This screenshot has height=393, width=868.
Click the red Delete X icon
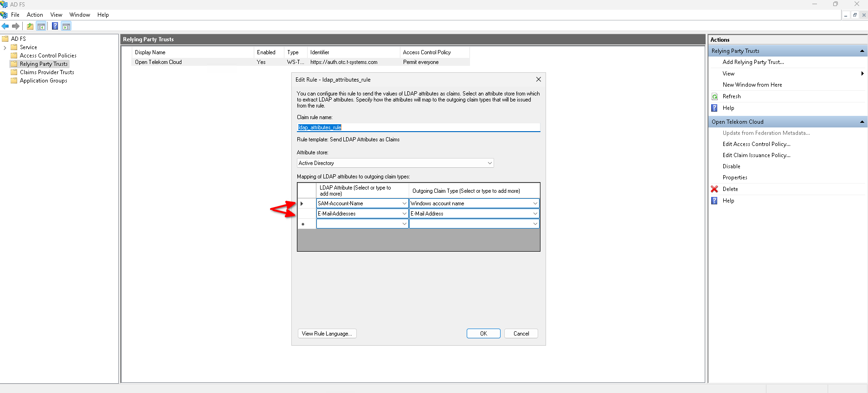[714, 189]
